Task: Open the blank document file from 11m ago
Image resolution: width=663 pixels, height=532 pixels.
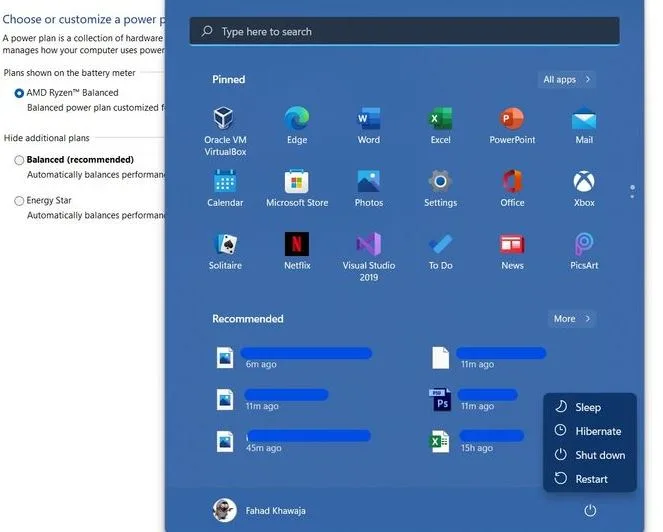Action: [x=489, y=358]
